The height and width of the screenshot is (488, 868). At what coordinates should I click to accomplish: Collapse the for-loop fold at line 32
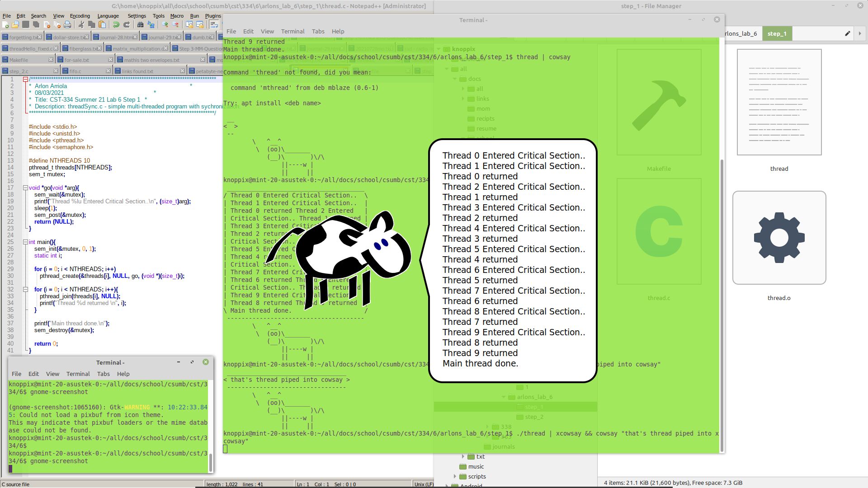26,289
